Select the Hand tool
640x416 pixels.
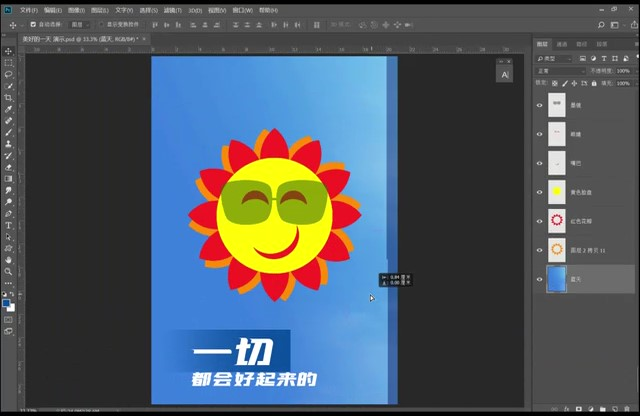tap(9, 260)
